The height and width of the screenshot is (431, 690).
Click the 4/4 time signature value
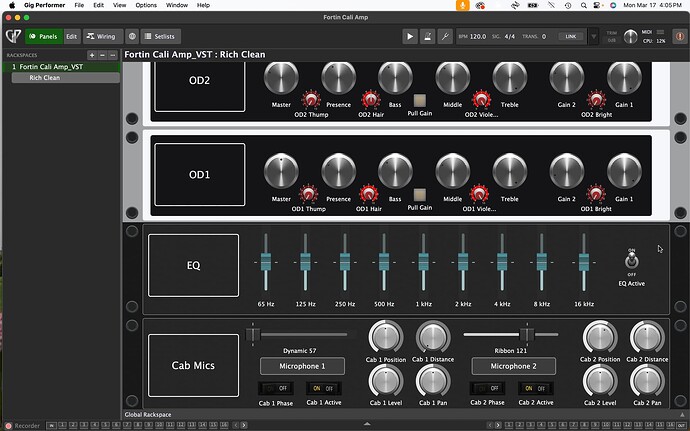click(x=510, y=37)
